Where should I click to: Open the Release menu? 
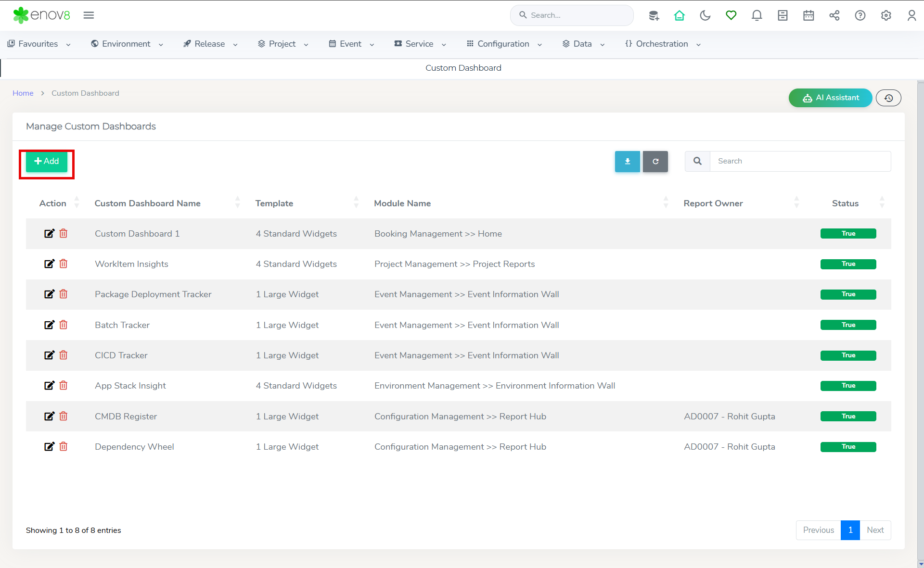210,44
